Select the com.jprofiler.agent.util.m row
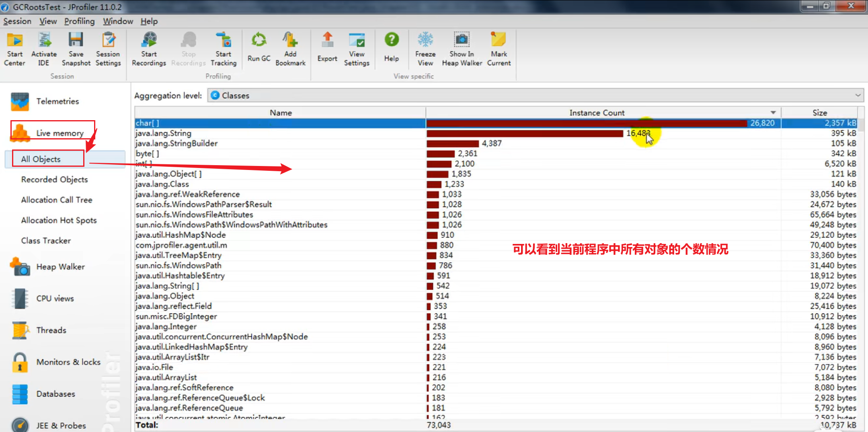Viewport: 868px width, 432px height. [496, 245]
